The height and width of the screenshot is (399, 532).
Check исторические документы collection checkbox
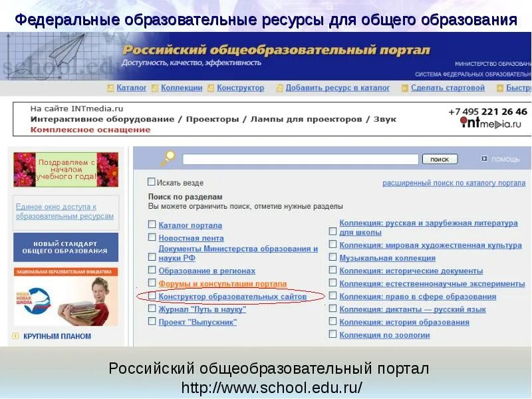333,270
